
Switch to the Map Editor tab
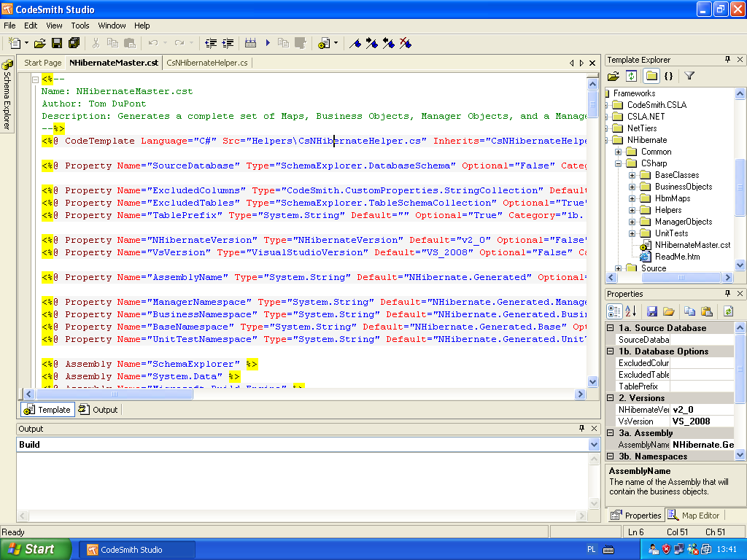click(x=694, y=516)
